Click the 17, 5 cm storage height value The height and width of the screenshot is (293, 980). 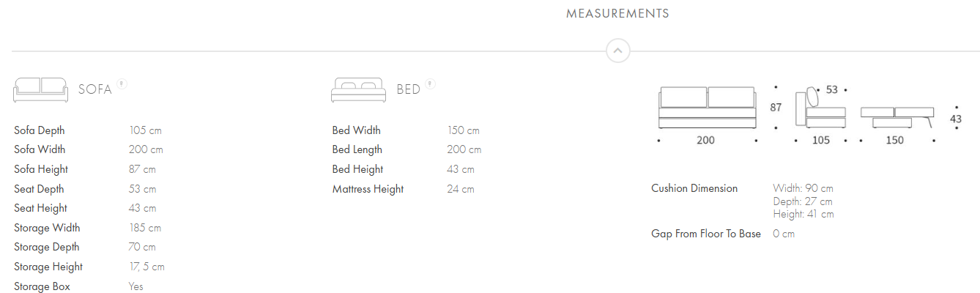tap(146, 267)
